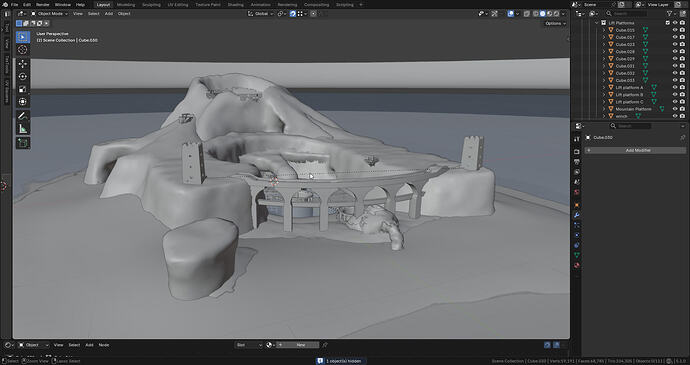690x365 pixels.
Task: Toggle viewport overlays button
Action: tap(511, 14)
